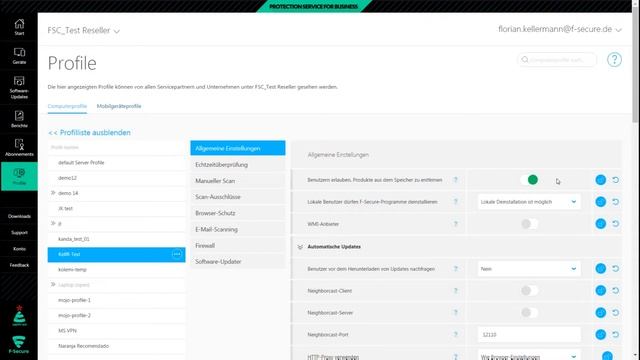Open the HTTP-Proxy verwenden dropdown

[529, 356]
